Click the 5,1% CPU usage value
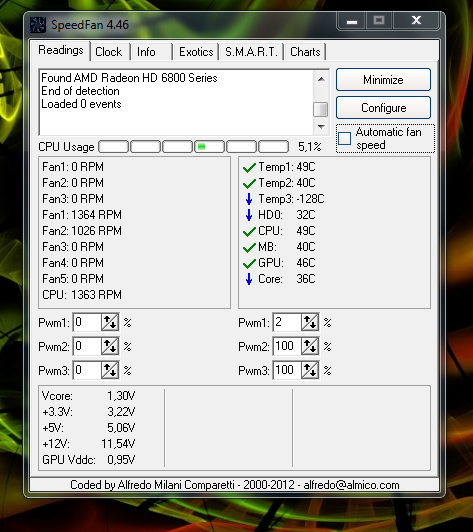473x532 pixels. tap(309, 147)
